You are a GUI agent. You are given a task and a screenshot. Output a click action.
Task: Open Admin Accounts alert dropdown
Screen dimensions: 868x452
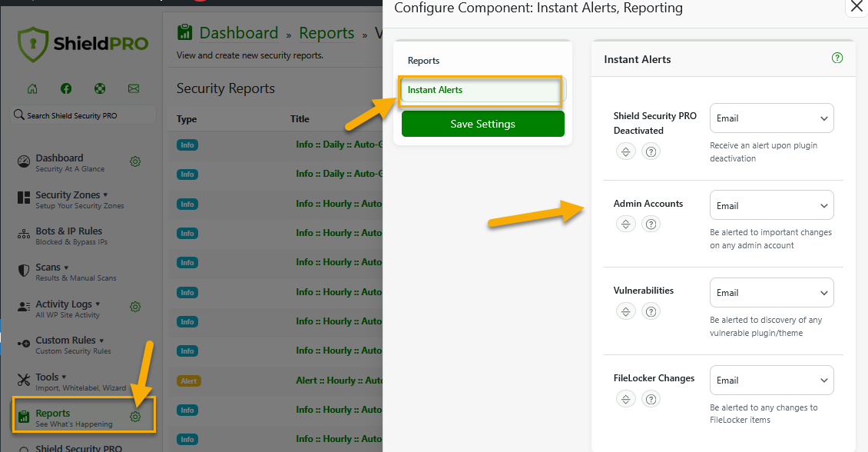pos(772,205)
